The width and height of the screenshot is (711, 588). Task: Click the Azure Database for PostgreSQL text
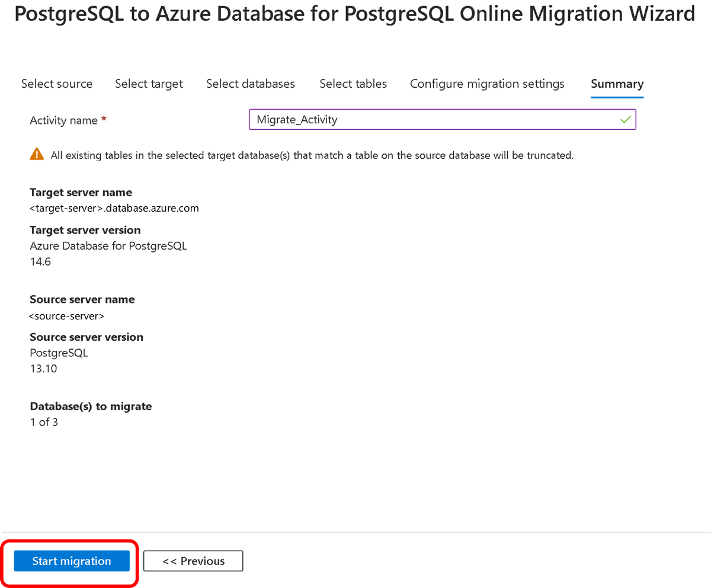pyautogui.click(x=108, y=245)
